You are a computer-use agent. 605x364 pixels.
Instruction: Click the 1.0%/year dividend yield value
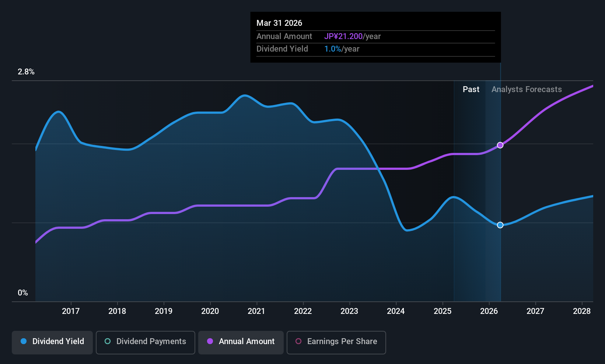tap(342, 49)
